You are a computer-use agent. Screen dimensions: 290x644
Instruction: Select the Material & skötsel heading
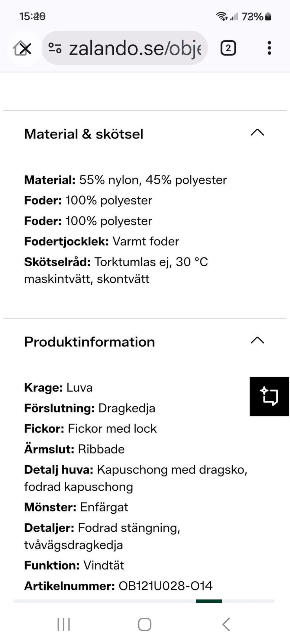tap(83, 134)
